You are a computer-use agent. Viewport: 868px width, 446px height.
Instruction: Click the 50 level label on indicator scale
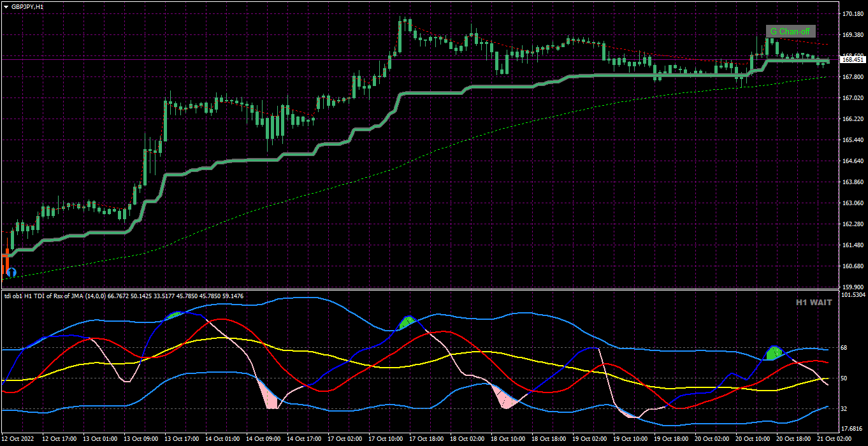[845, 378]
